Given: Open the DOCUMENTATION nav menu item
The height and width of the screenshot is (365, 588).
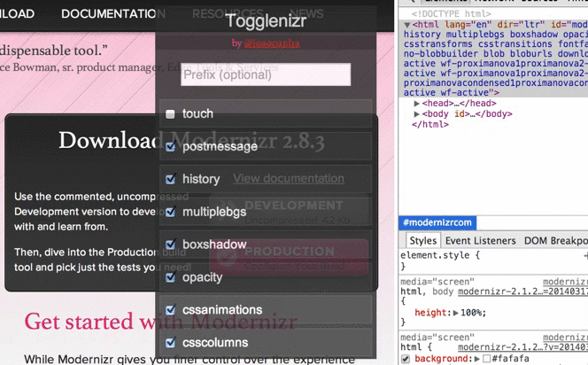Looking at the screenshot, I should coord(113,14).
